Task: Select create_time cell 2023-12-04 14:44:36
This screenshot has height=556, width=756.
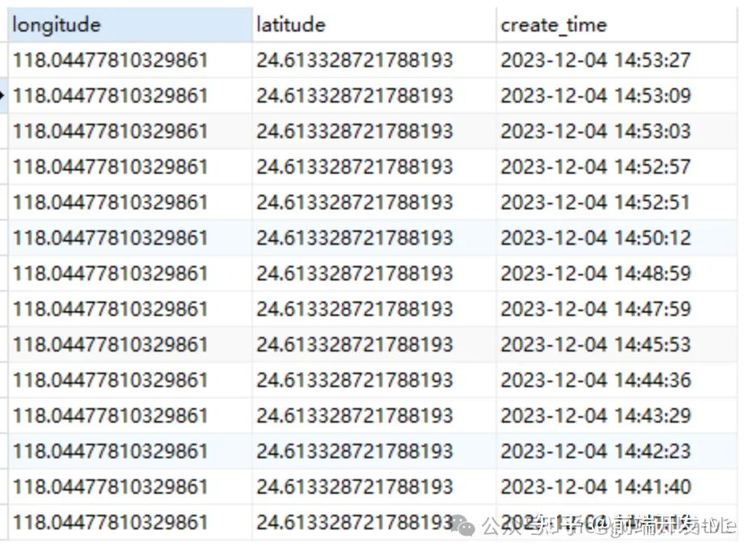Action: pyautogui.click(x=617, y=380)
